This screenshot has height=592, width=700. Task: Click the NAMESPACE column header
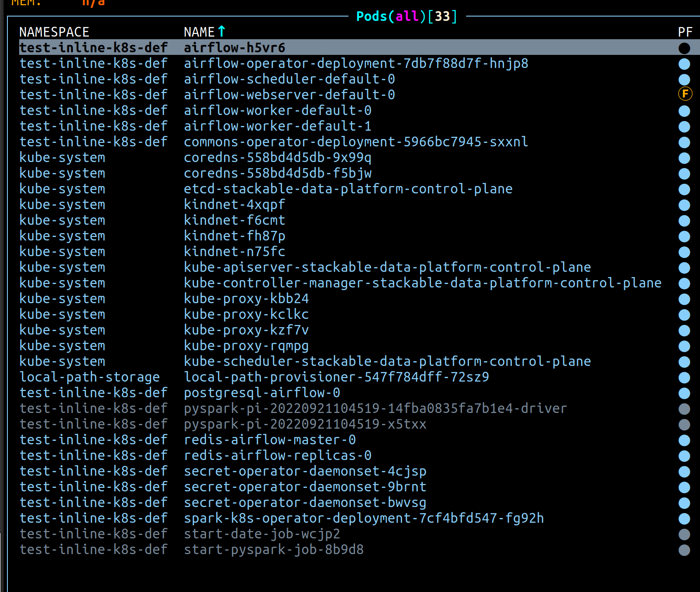click(54, 32)
